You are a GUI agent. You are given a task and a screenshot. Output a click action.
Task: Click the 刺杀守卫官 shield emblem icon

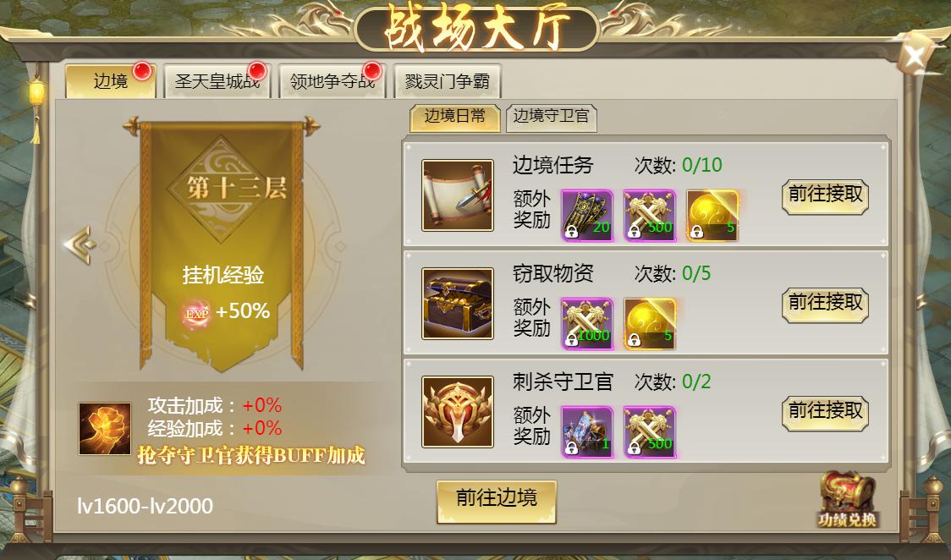[457, 412]
